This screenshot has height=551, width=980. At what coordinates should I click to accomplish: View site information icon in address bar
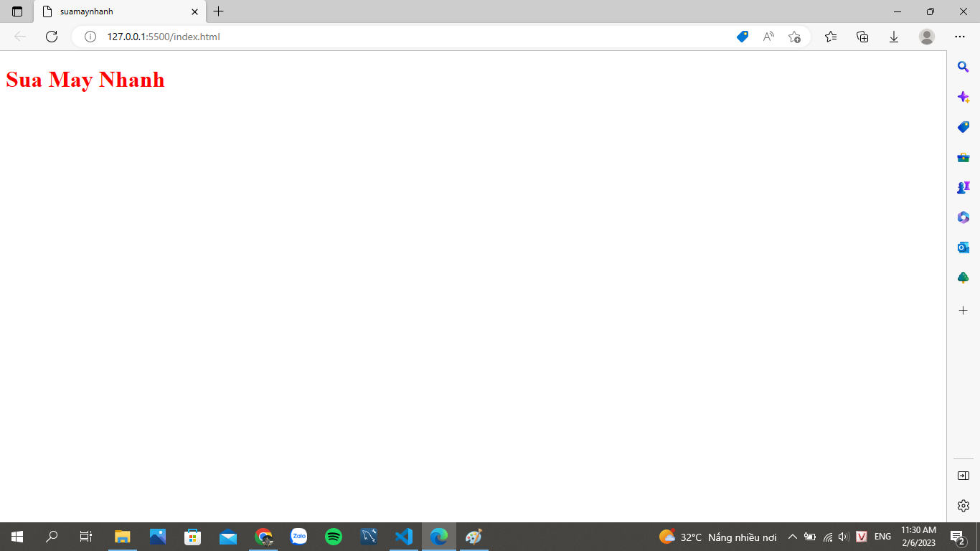pos(90,37)
